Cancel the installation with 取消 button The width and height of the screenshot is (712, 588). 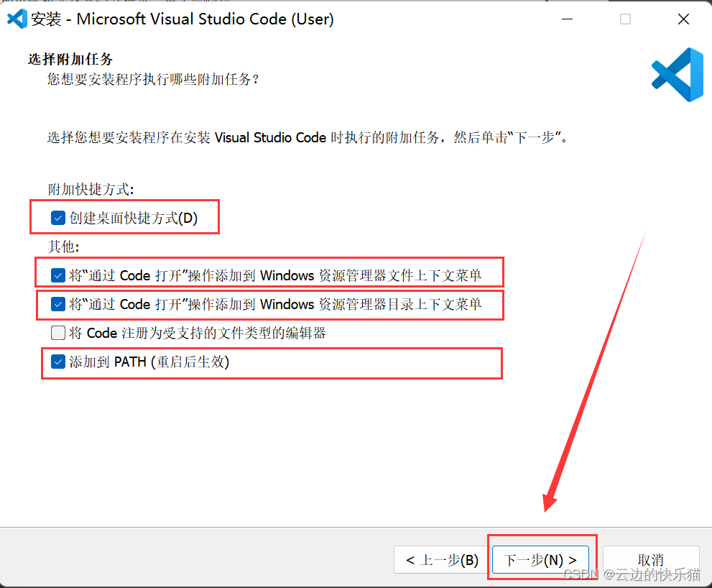[650, 559]
